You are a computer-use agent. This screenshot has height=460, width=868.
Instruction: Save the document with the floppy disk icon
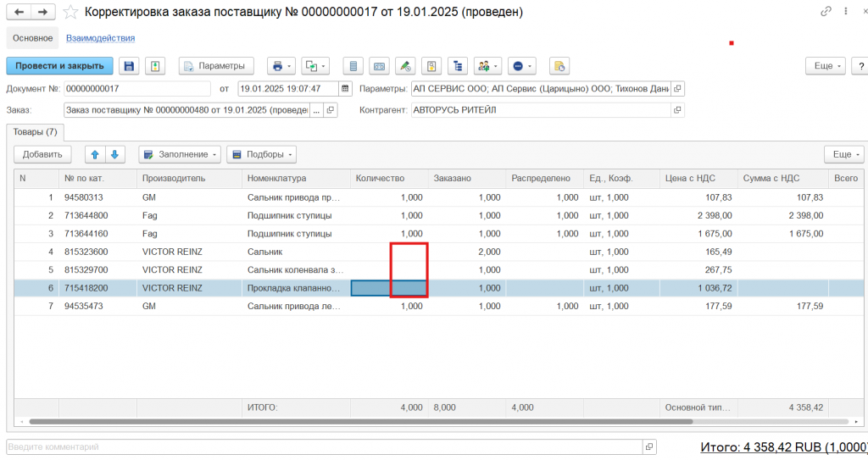pos(129,66)
